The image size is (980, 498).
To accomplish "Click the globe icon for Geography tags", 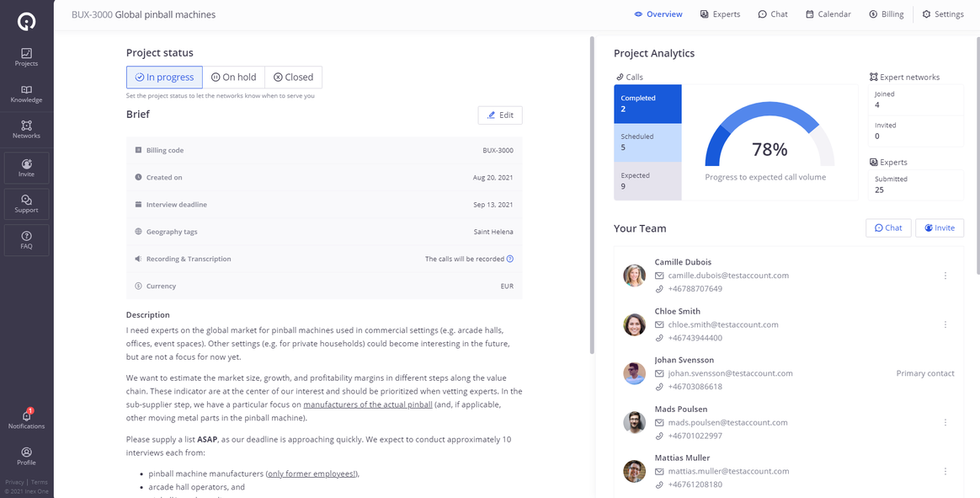I will pyautogui.click(x=138, y=232).
